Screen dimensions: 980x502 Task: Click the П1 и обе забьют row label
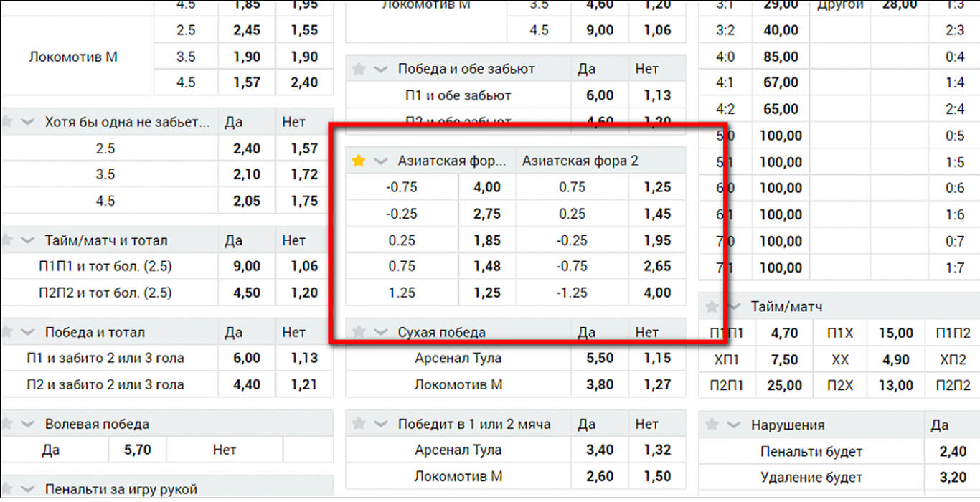coord(458,95)
